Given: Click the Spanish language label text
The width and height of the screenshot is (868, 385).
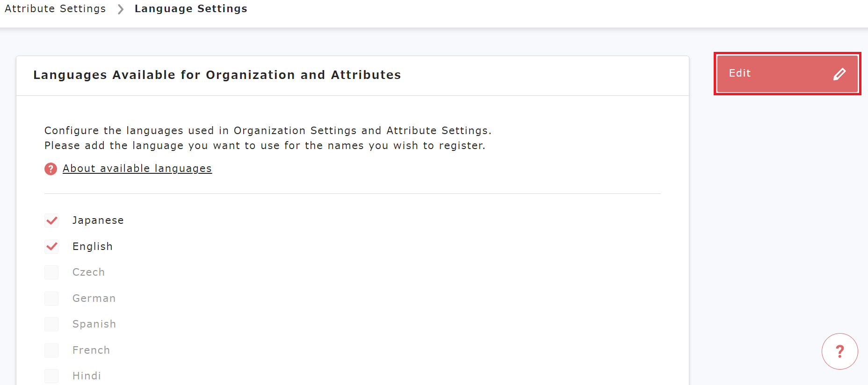Looking at the screenshot, I should tap(94, 324).
